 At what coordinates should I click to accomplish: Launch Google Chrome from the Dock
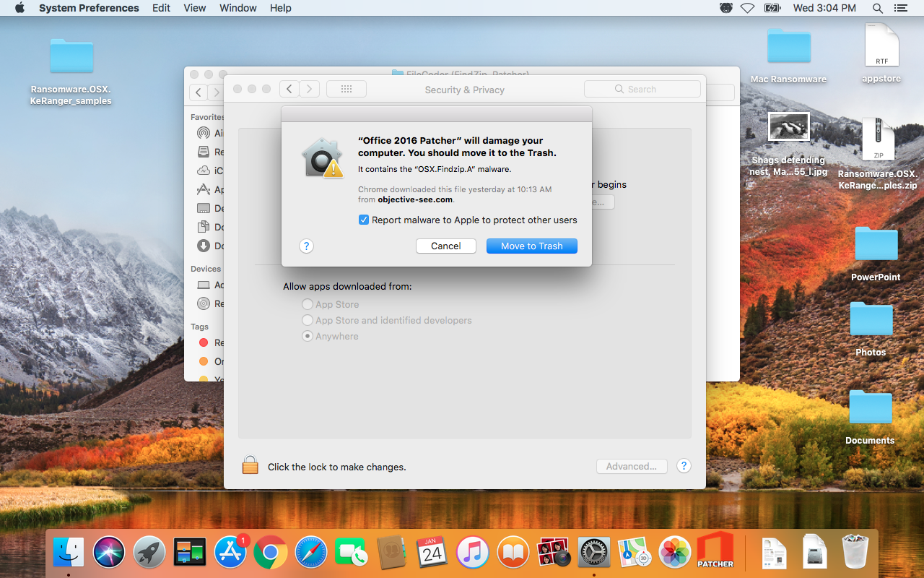click(271, 553)
